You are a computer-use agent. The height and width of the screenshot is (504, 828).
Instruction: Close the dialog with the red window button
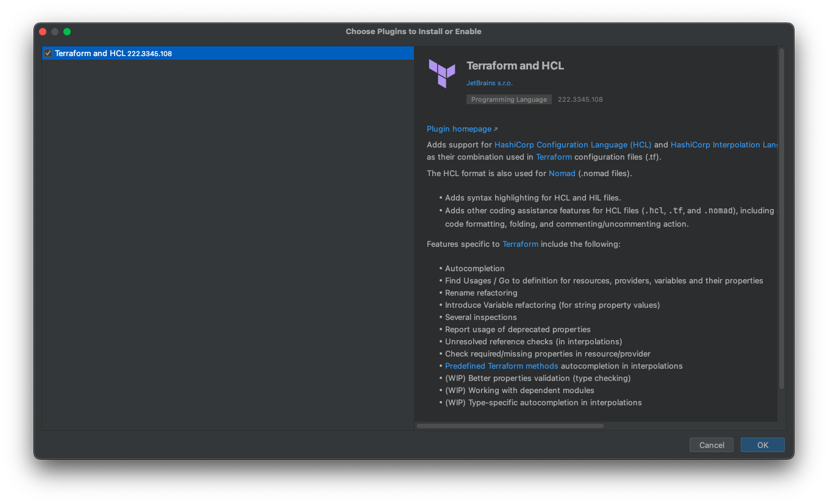(x=43, y=32)
